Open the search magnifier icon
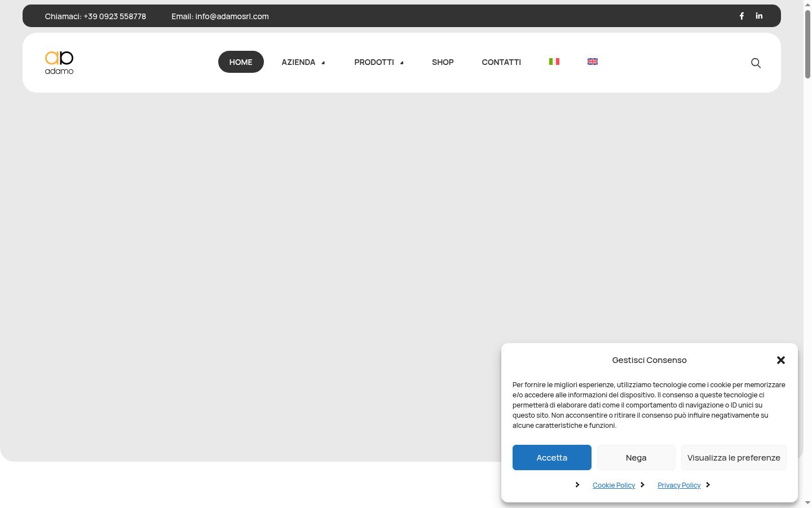The height and width of the screenshot is (508, 812). (756, 63)
